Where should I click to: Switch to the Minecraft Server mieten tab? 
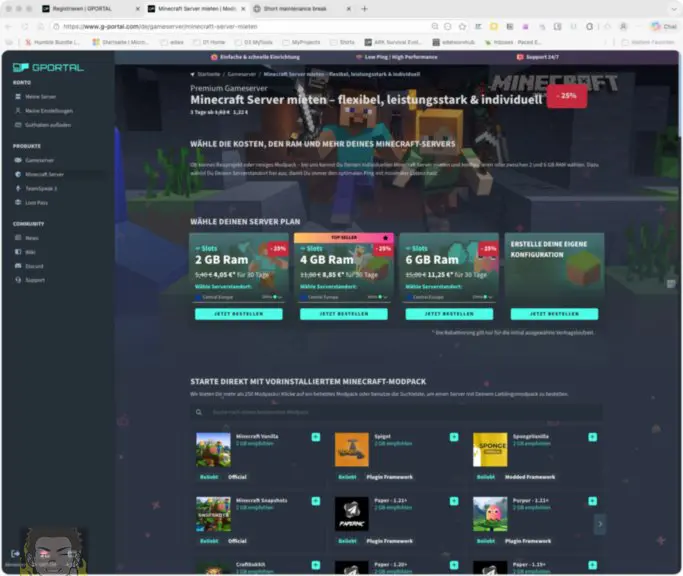pyautogui.click(x=196, y=9)
